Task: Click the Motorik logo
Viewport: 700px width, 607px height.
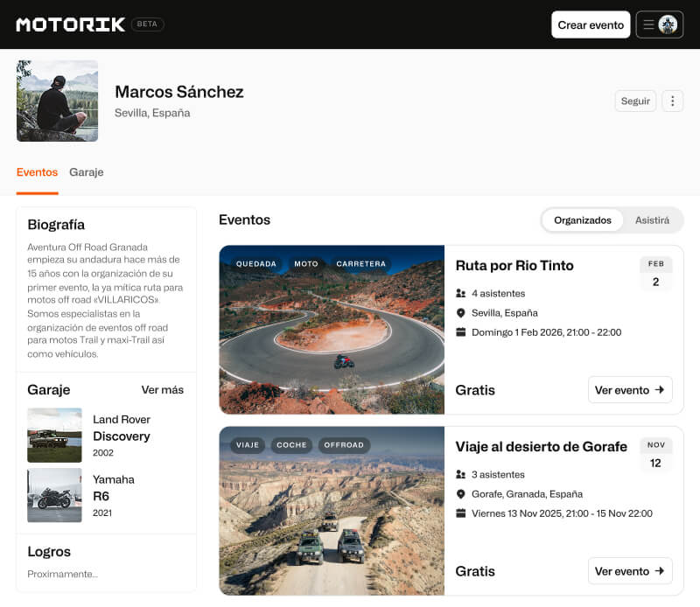Action: pyautogui.click(x=70, y=24)
